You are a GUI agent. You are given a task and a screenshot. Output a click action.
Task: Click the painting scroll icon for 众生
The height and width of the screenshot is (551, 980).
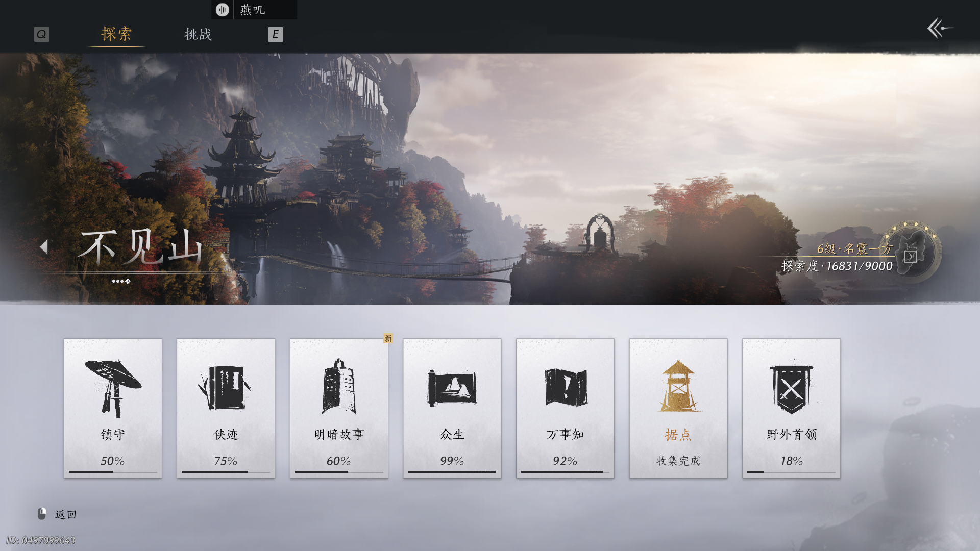pyautogui.click(x=452, y=388)
